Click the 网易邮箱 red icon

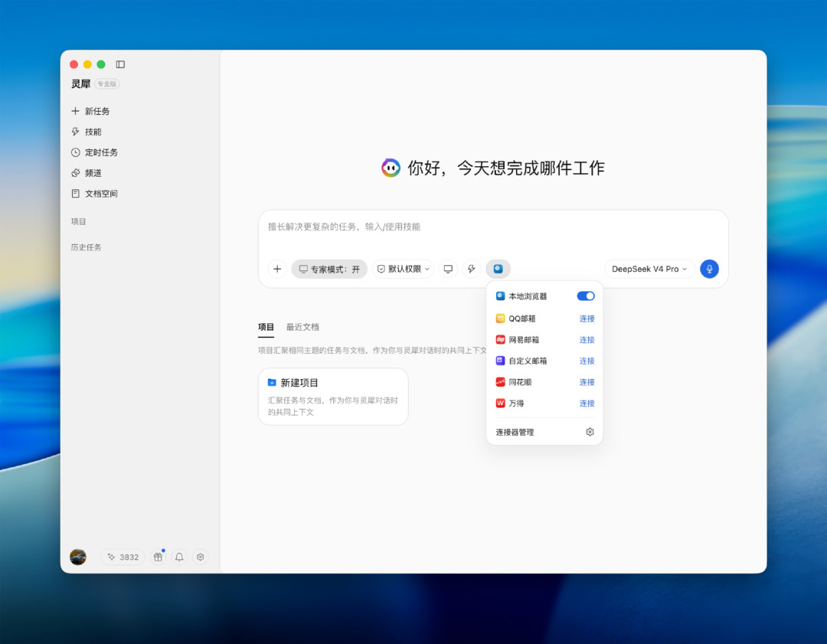(x=501, y=340)
